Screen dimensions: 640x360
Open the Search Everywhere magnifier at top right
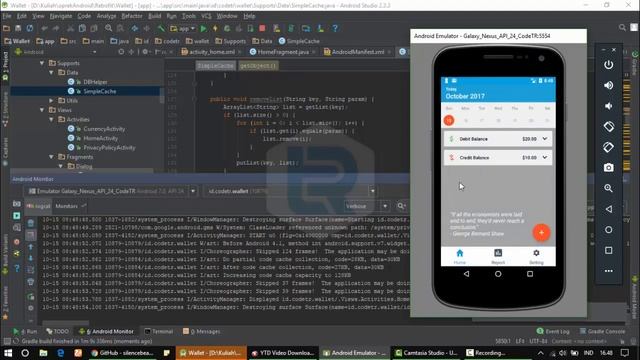(622, 27)
